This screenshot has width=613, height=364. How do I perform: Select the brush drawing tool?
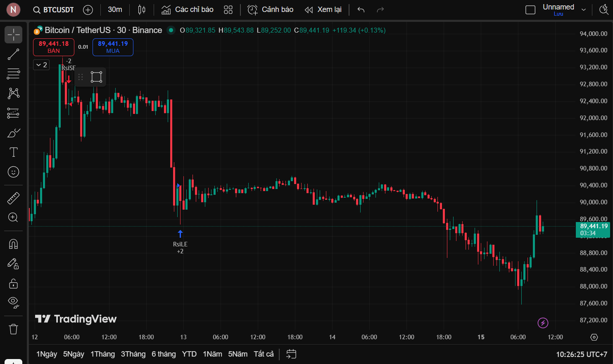pyautogui.click(x=13, y=132)
